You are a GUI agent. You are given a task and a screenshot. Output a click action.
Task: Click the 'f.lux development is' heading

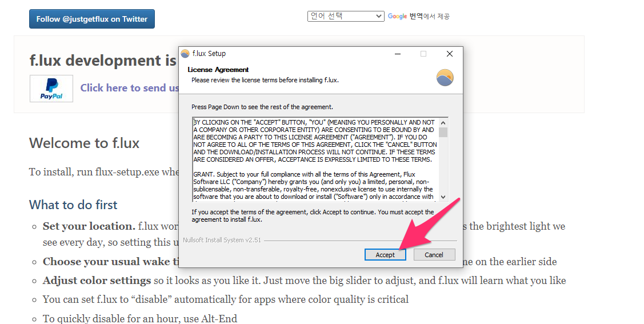[x=103, y=61]
